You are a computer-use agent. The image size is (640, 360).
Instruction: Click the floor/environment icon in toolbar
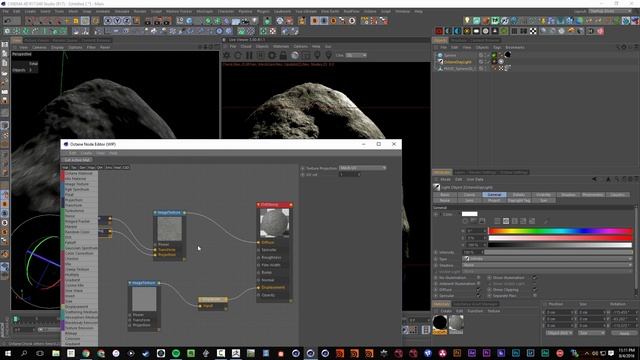236,21
